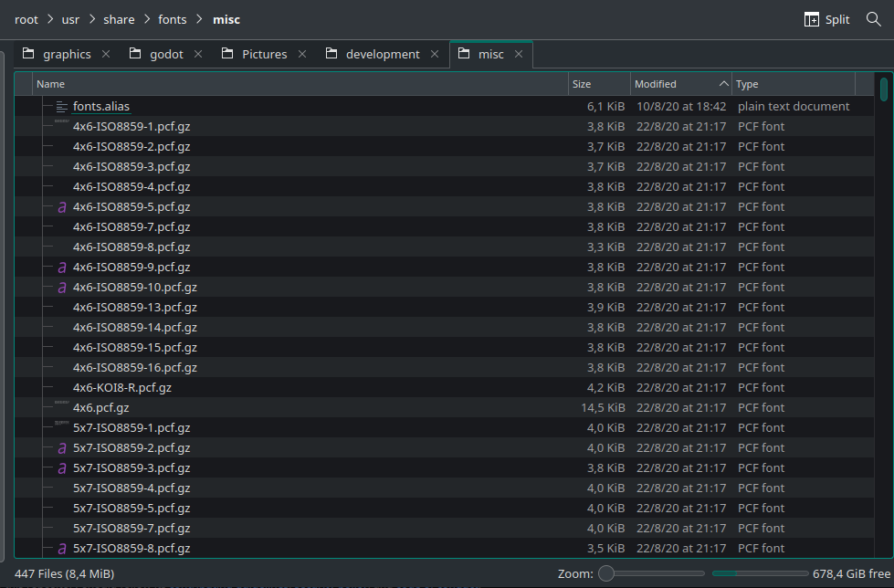Adjust the Zoom slider handle
Viewport: 894px width, 588px height.
606,573
